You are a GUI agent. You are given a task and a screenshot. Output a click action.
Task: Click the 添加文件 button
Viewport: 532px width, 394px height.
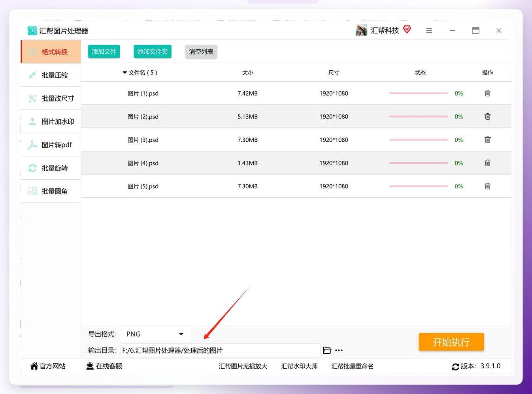[x=104, y=52]
